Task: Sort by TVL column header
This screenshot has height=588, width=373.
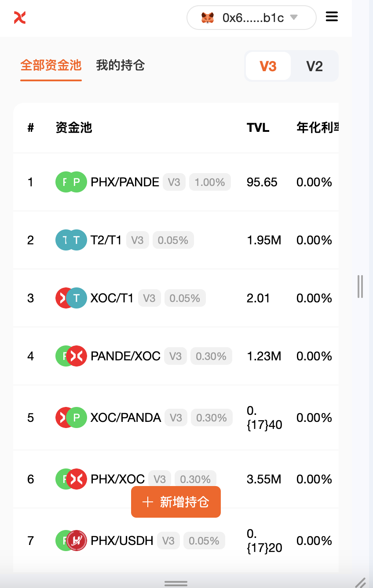Action: click(258, 128)
